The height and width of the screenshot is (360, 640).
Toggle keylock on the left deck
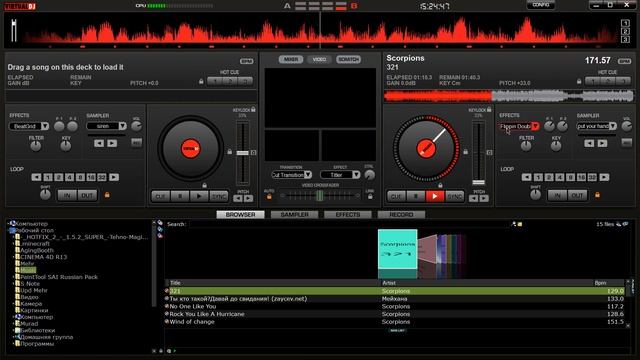(253, 109)
